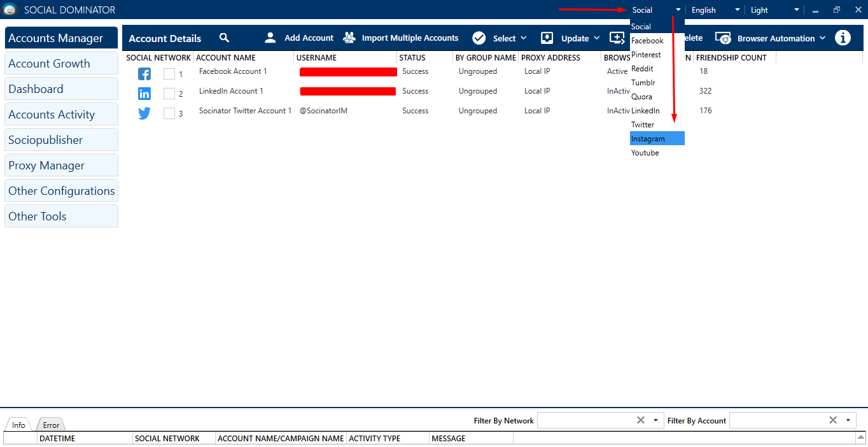Choose Pinterest from the network list
This screenshot has height=447, width=868.
(657, 55)
